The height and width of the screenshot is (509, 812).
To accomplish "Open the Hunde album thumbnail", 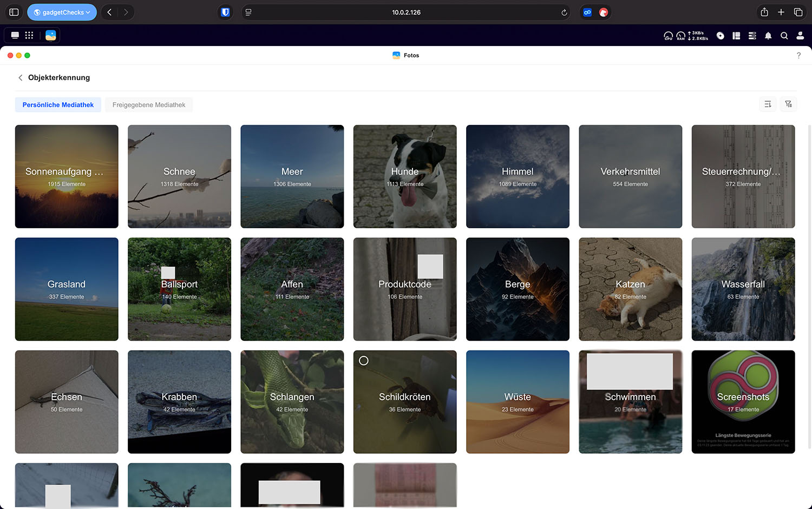I will (405, 176).
